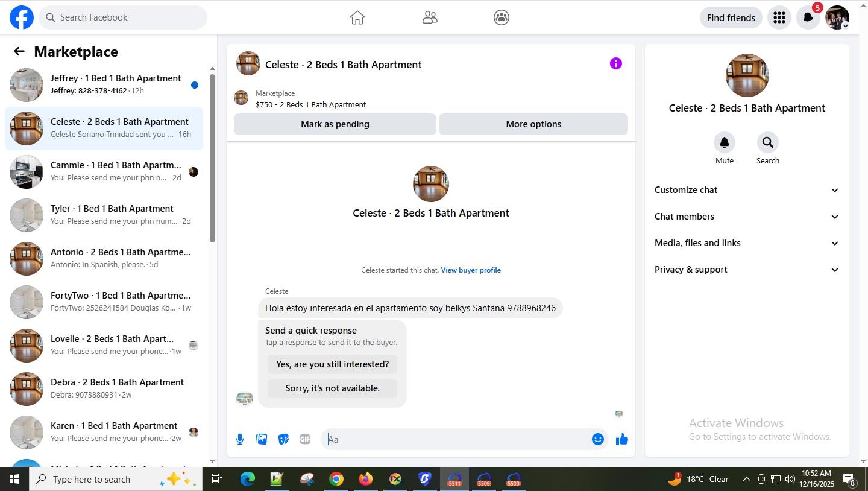
Task: Open Jeffrey 1 Bed 1 Bath Apartment chat
Action: pyautogui.click(x=104, y=85)
